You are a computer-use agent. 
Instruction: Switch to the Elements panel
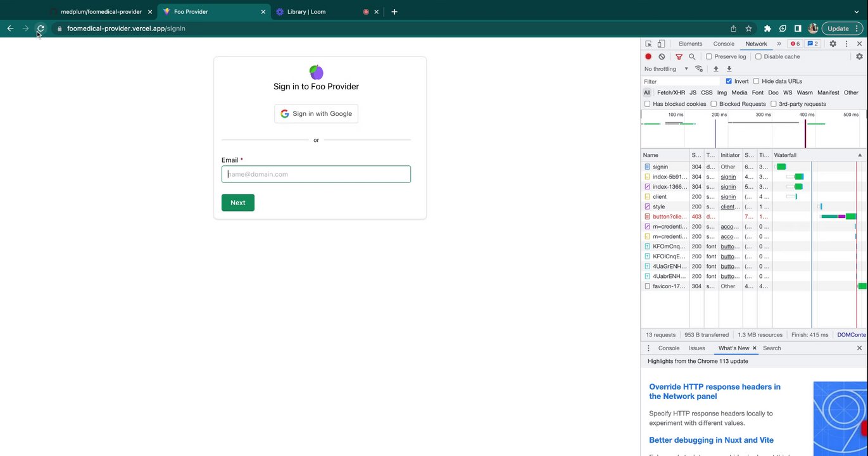tap(690, 44)
